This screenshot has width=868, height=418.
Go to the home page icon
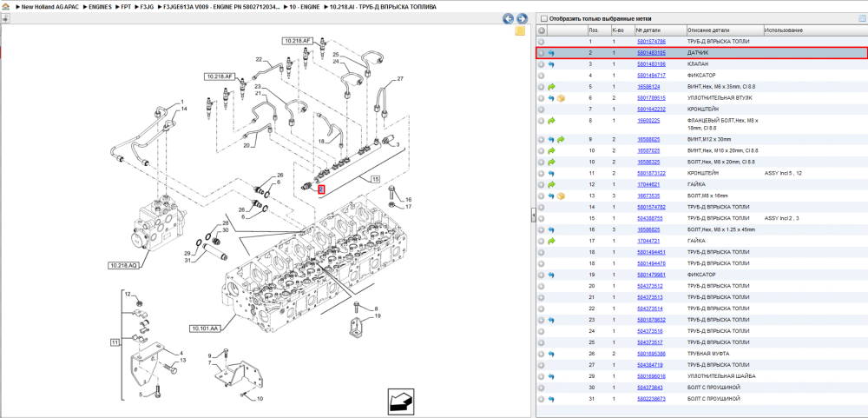(x=5, y=7)
